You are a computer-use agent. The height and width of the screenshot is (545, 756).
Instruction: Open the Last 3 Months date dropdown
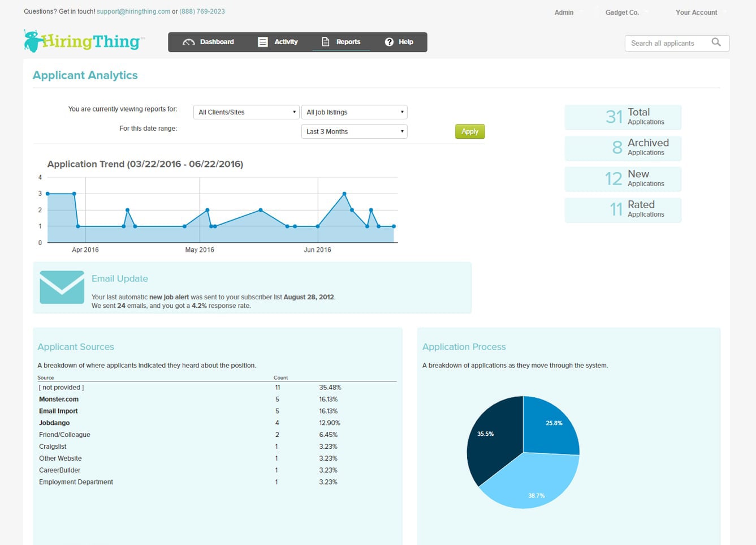pyautogui.click(x=354, y=131)
